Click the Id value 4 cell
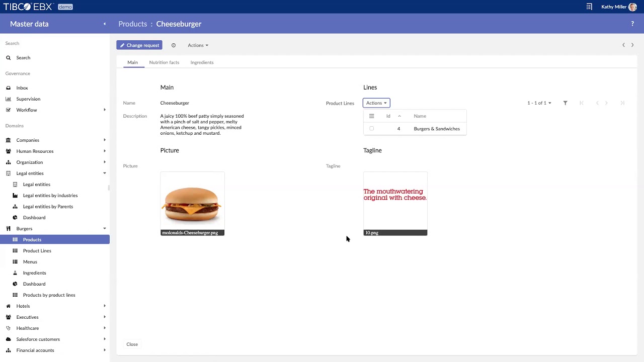Screen dimensions: 644x362 398,129
